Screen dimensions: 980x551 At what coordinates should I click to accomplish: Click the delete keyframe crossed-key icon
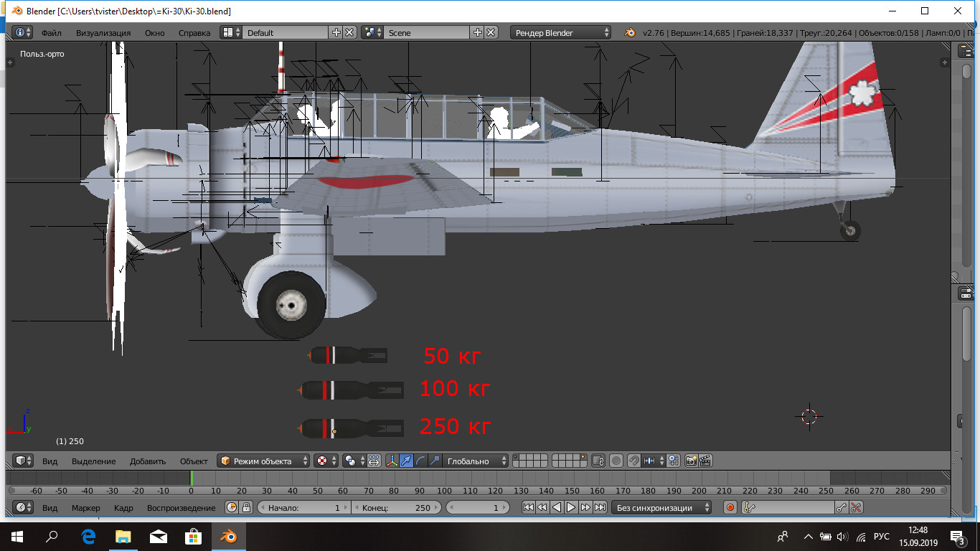click(x=856, y=507)
